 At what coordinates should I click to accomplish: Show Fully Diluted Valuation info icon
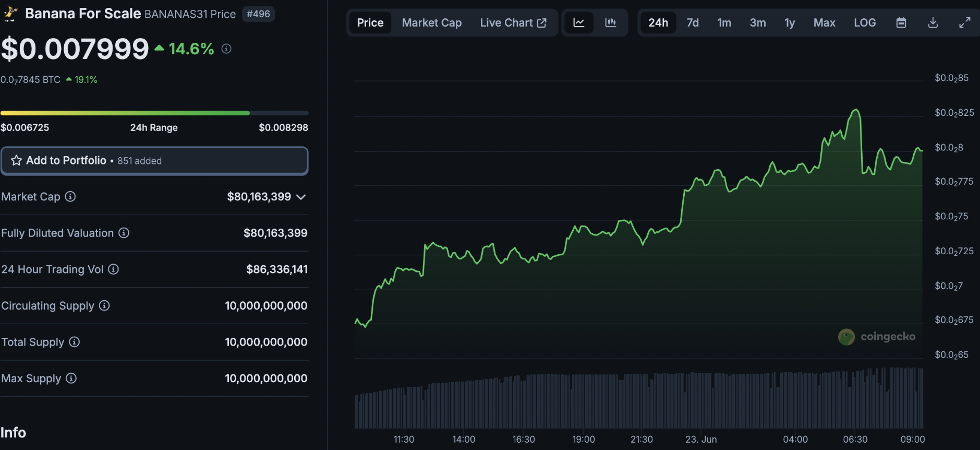coord(124,233)
